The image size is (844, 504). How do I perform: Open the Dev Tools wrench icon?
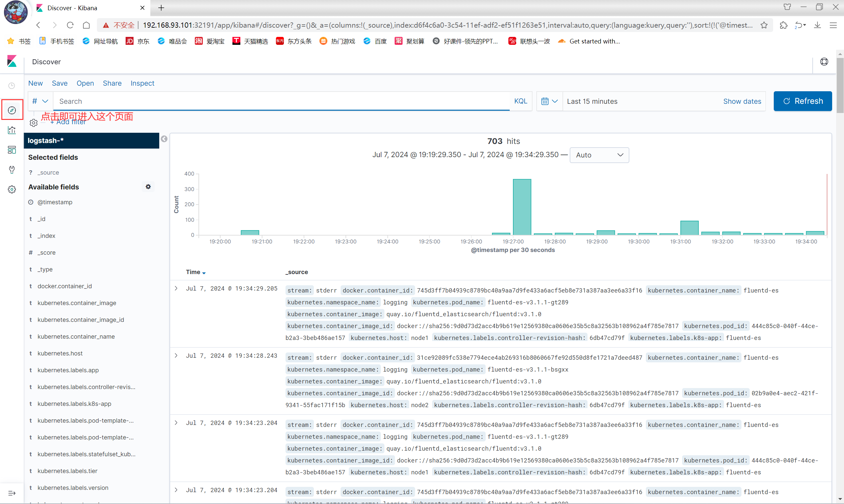click(12, 169)
